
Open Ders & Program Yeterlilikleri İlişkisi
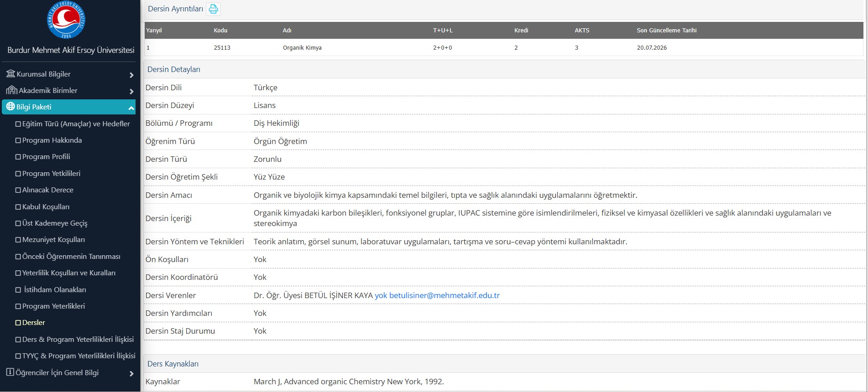(78, 339)
